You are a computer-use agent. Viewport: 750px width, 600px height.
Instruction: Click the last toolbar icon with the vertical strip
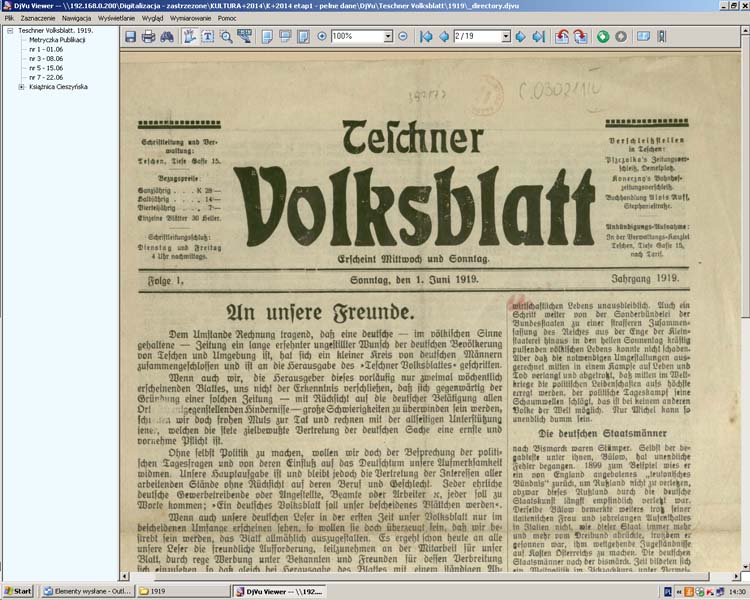pyautogui.click(x=662, y=36)
